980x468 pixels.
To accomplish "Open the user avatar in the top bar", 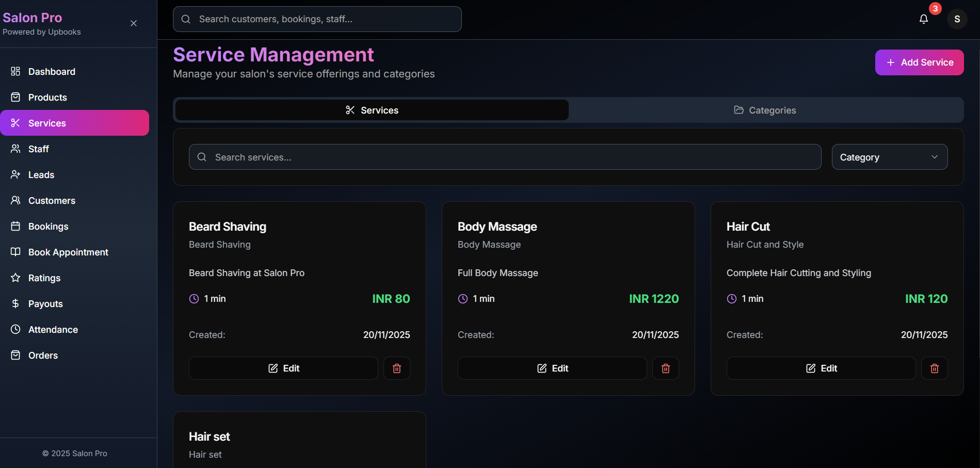I will click(x=957, y=19).
